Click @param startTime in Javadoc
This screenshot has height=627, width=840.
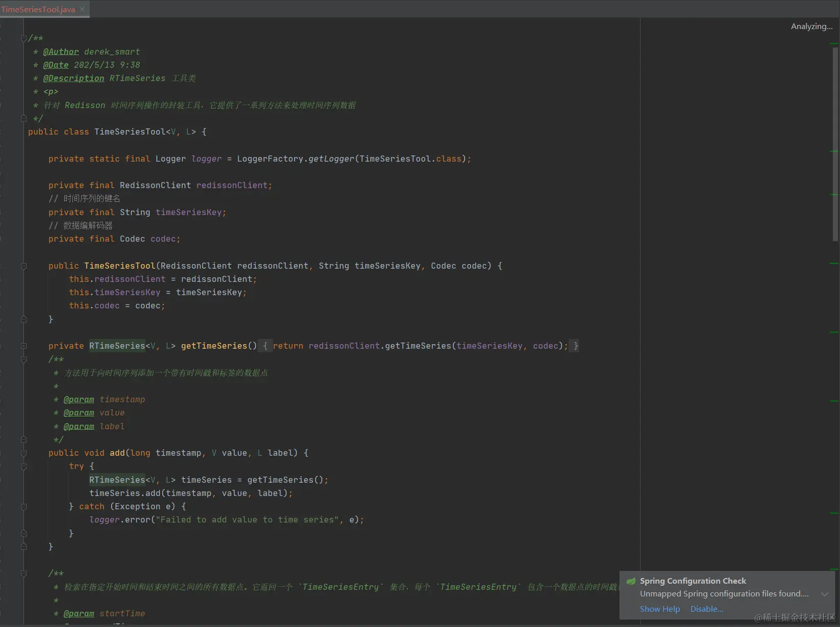pos(105,614)
